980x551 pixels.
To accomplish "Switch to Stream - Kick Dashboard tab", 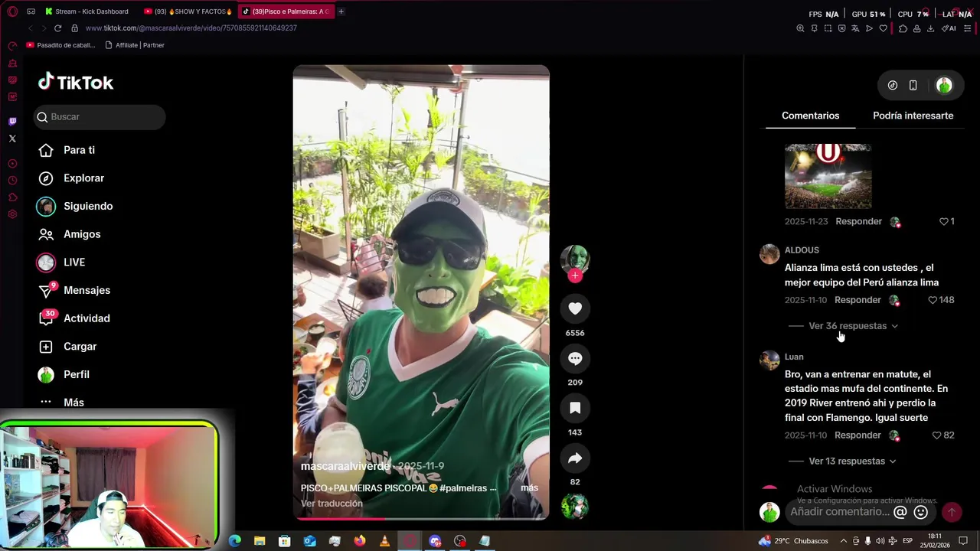I will click(87, 11).
